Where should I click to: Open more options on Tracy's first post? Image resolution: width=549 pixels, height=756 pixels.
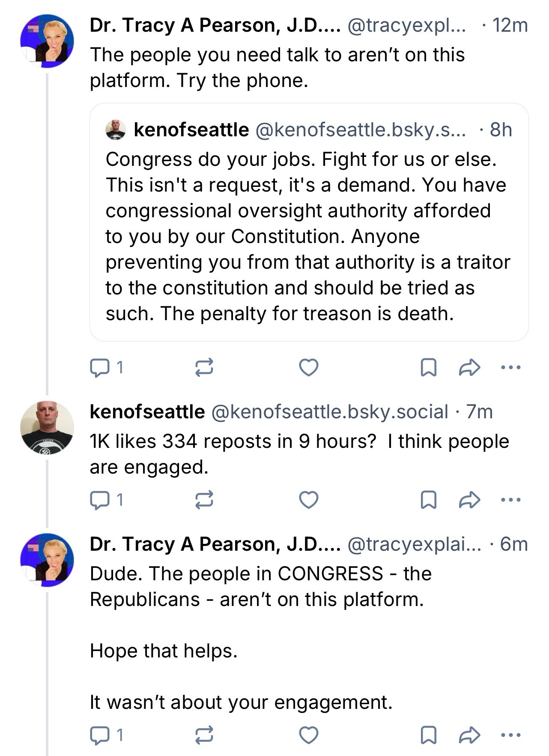tap(511, 367)
